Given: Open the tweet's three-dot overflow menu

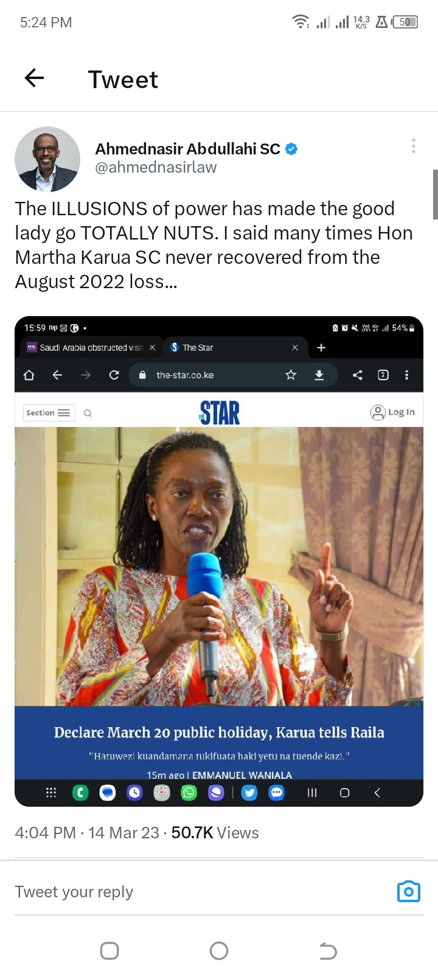Looking at the screenshot, I should pyautogui.click(x=414, y=146).
